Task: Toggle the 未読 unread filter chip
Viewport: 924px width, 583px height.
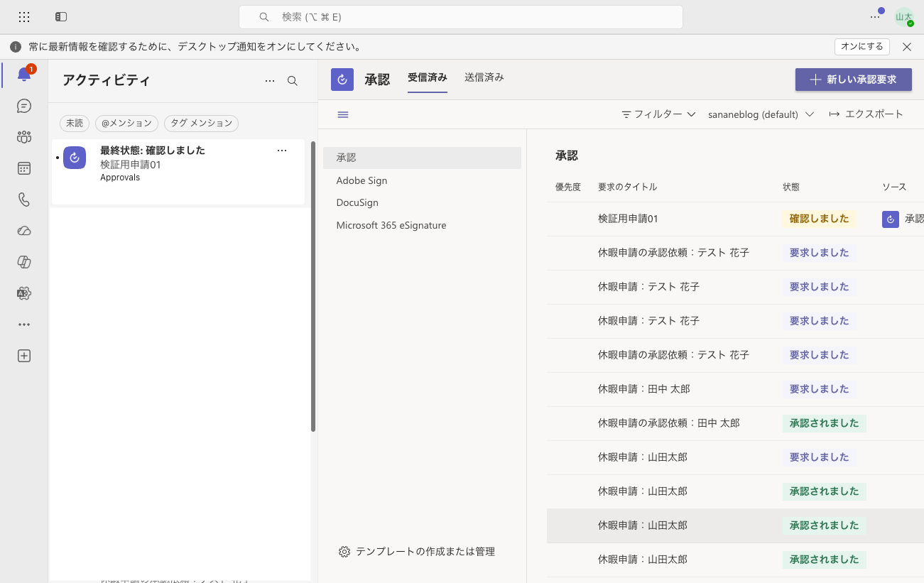Action: [x=75, y=123]
